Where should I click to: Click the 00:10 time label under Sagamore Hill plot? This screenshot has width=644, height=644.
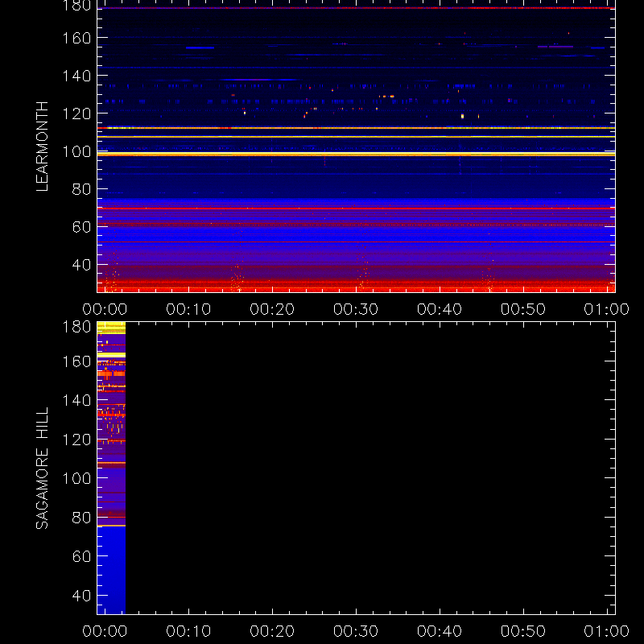tap(188, 631)
